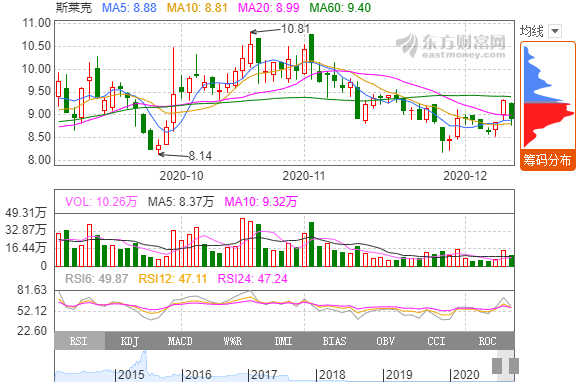Select the DMI indicator tab

[283, 341]
